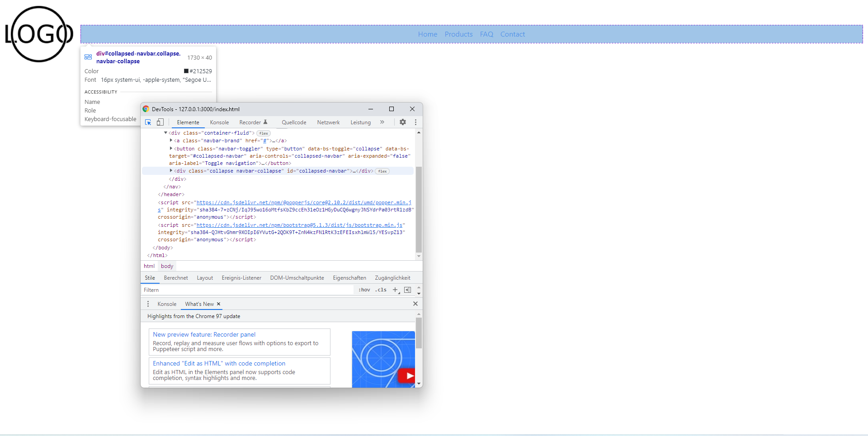Click the Home nav link
The width and height of the screenshot is (868, 436).
click(x=428, y=34)
